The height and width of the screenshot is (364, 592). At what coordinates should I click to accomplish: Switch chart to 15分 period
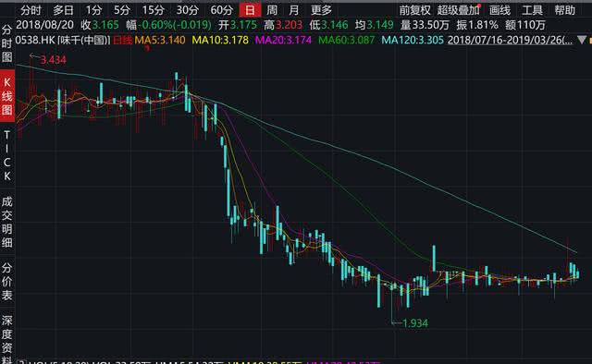pyautogui.click(x=153, y=10)
